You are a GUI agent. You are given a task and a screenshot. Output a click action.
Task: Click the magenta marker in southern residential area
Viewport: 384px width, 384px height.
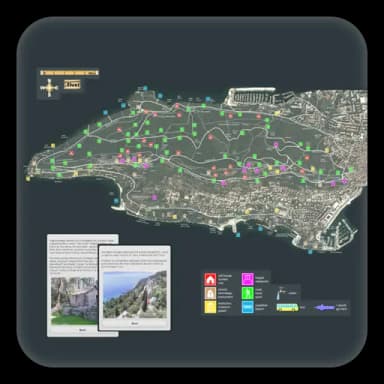154,197
